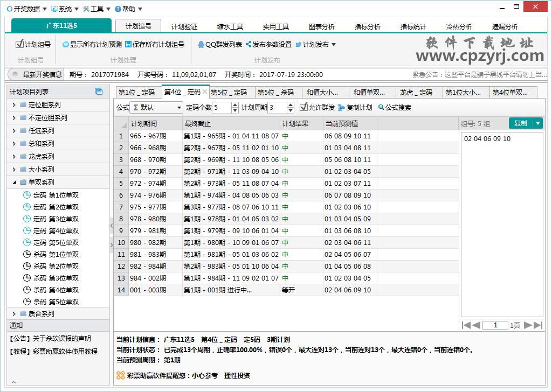
Task: Click the green 复制 button
Action: [520, 123]
